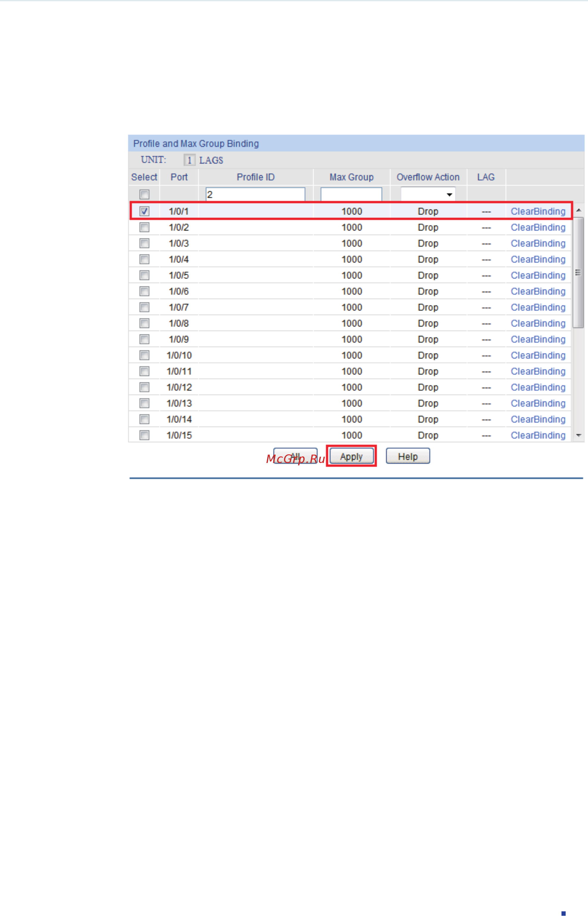Tick the header select-all checkbox
Screen dimensions: 588x917
point(144,194)
